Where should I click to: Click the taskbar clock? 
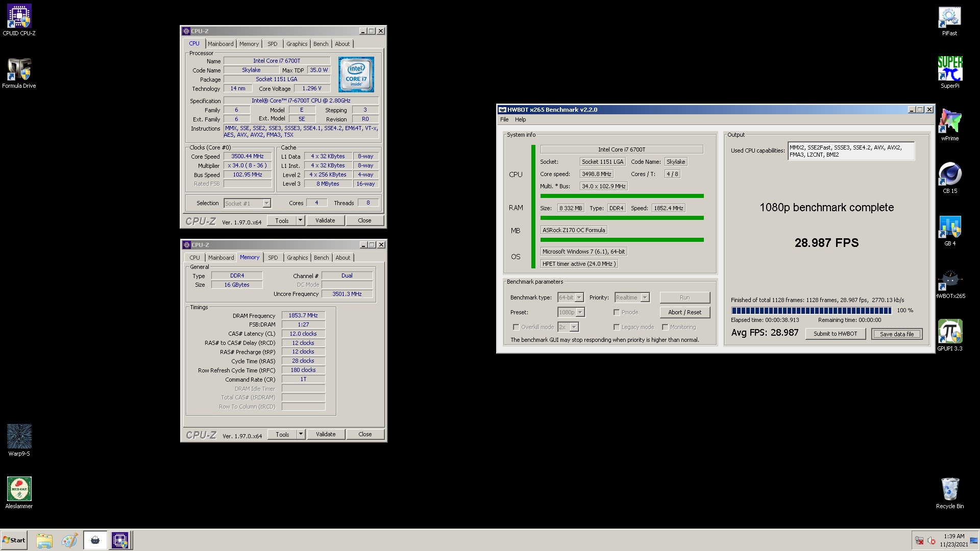coord(953,540)
